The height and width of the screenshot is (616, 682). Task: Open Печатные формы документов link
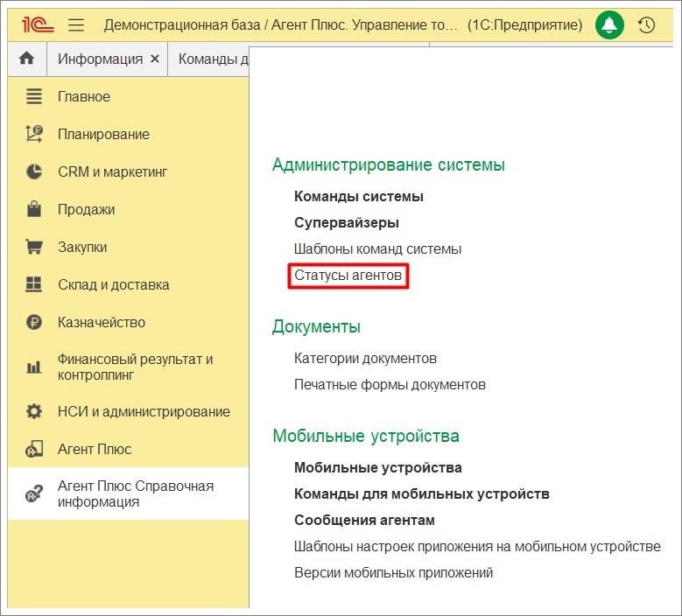(390, 384)
